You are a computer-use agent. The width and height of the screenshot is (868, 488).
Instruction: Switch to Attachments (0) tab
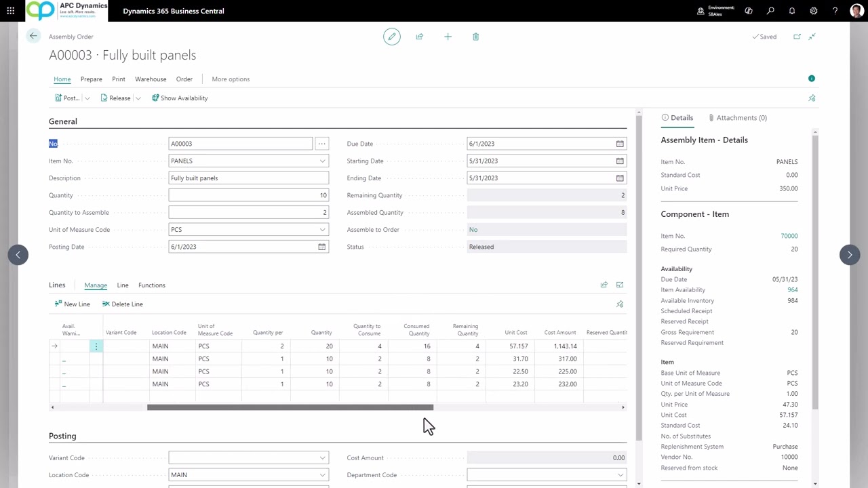tap(737, 118)
